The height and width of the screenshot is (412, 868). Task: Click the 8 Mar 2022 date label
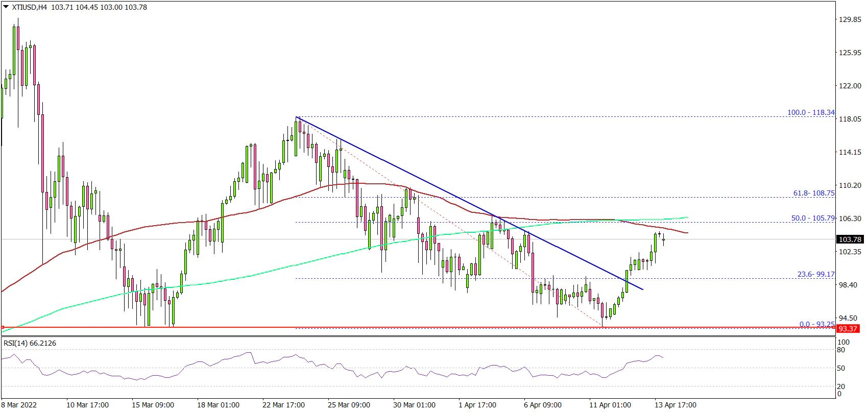tap(19, 405)
